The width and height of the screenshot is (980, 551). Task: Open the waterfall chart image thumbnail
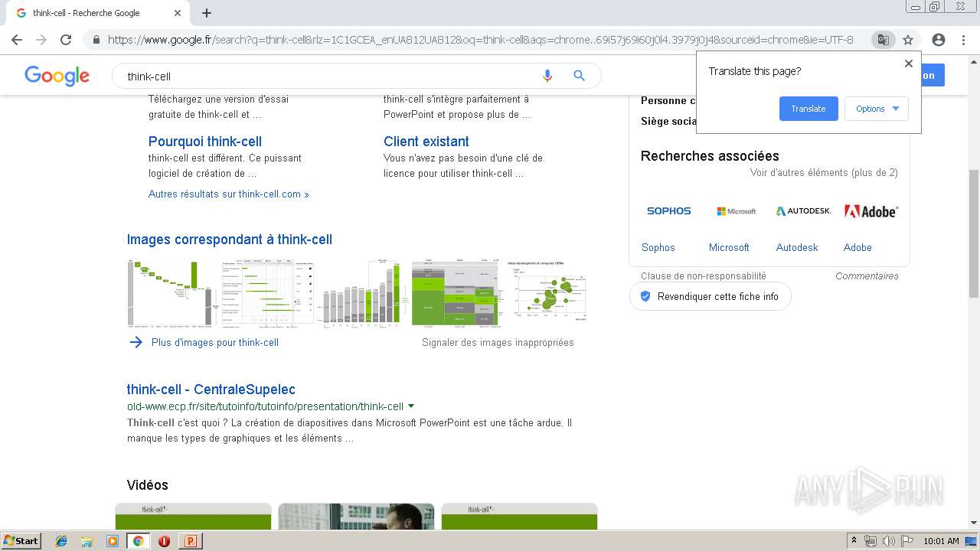173,294
